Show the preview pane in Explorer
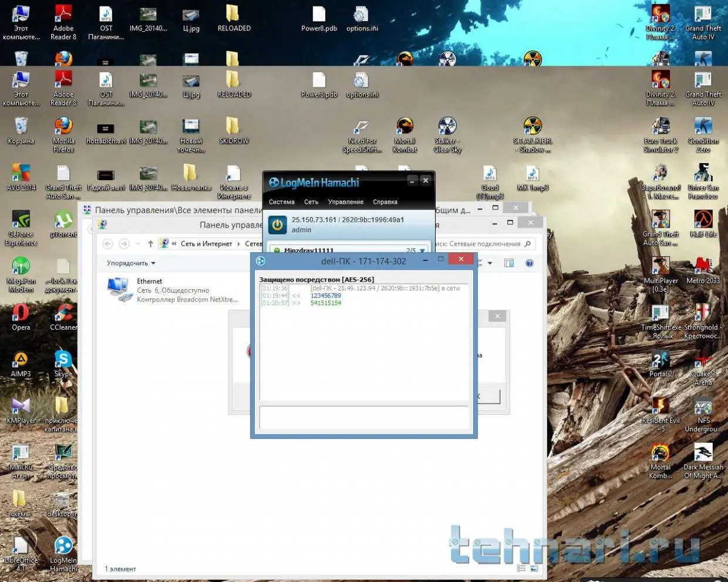728x582 pixels. coord(509,263)
